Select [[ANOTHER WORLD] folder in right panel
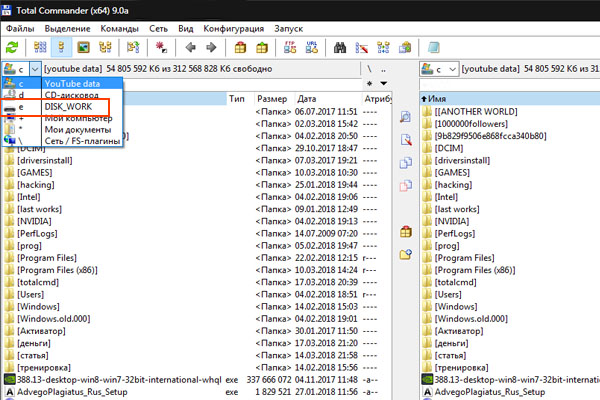Viewport: 600px width, 400px height. coord(476,111)
